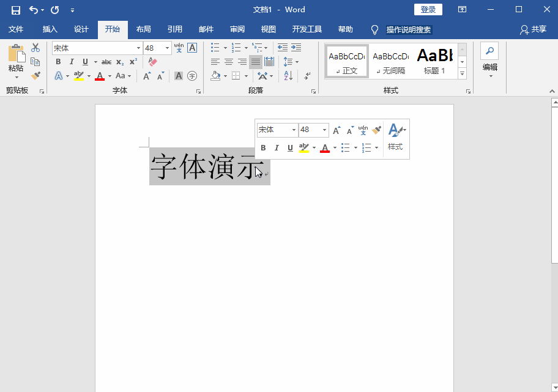Open the Format Painter tool
Screen dimensions: 558x392
[x=35, y=75]
